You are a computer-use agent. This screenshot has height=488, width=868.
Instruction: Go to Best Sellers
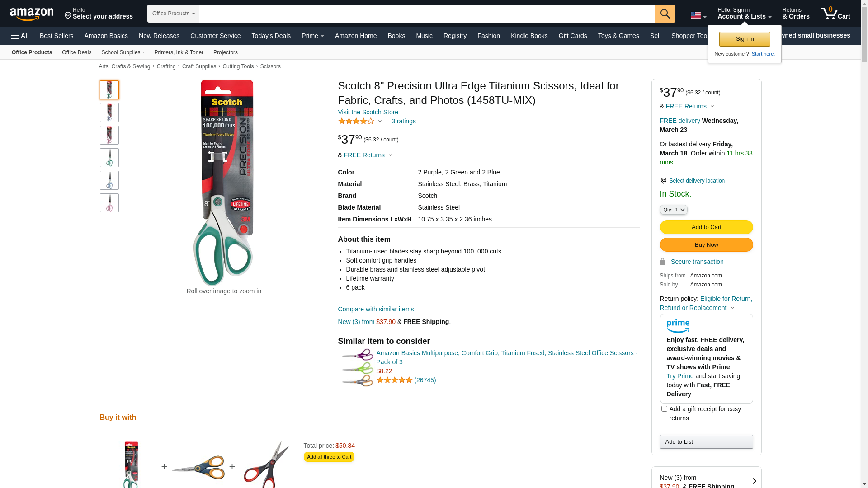57,36
